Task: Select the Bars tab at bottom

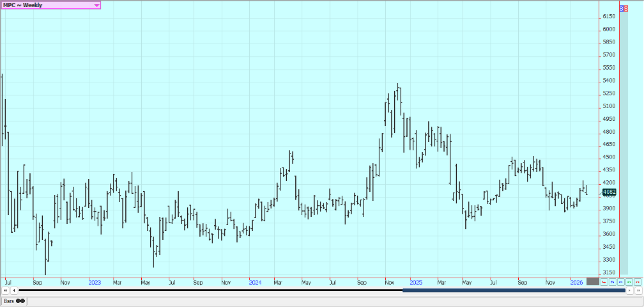Action: [x=13, y=301]
